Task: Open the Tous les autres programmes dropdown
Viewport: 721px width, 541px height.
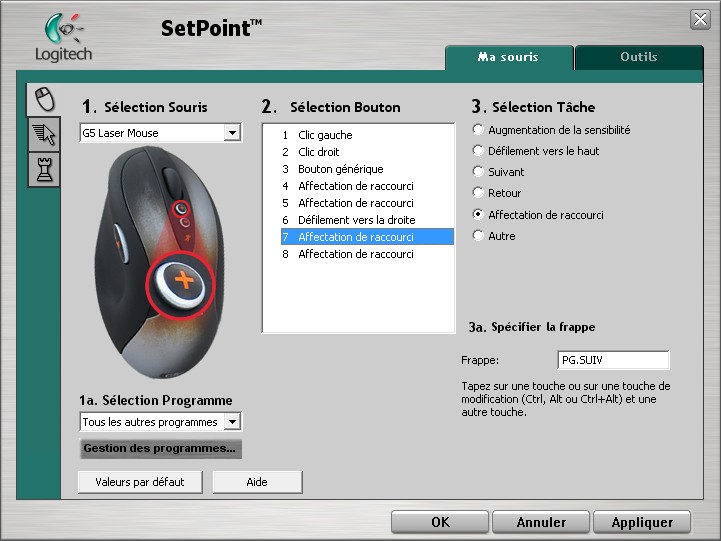Action: pos(233,421)
